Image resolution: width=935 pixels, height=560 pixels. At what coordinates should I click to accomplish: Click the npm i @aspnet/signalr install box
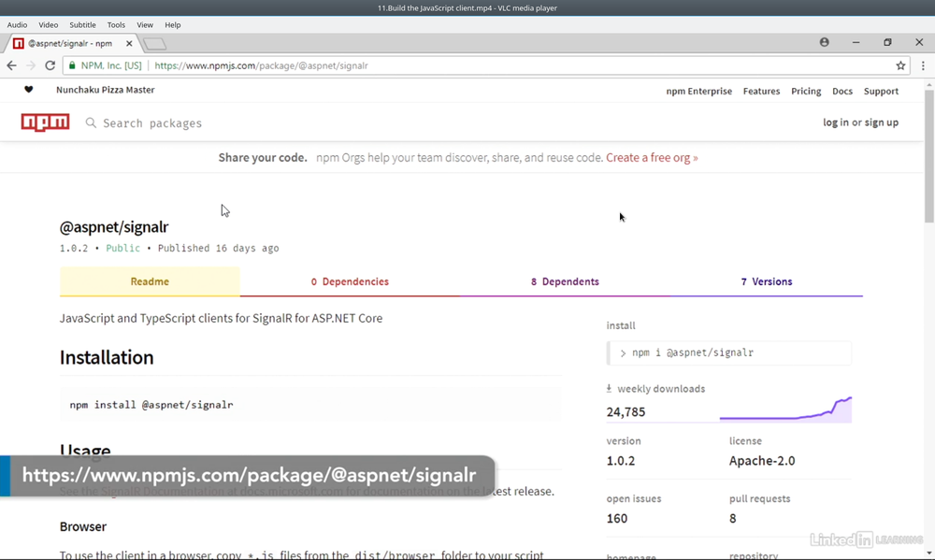pyautogui.click(x=728, y=353)
